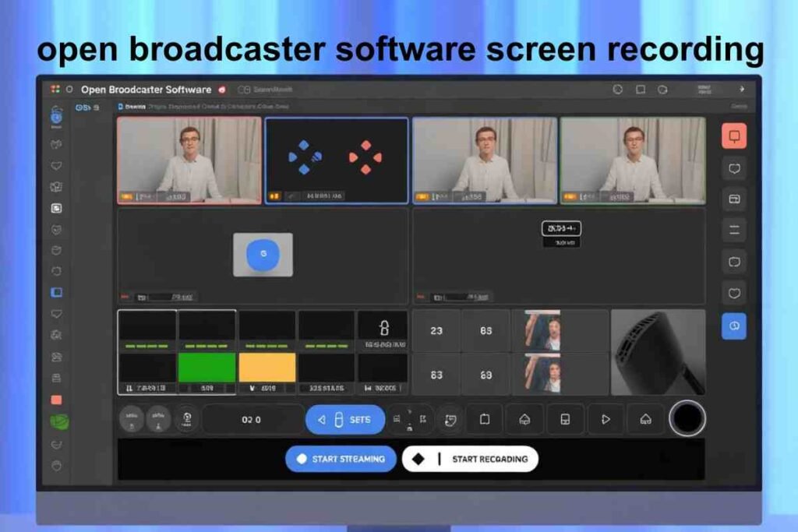Click the red indicator dot beside the app title
This screenshot has height=532, width=798.
click(x=222, y=90)
